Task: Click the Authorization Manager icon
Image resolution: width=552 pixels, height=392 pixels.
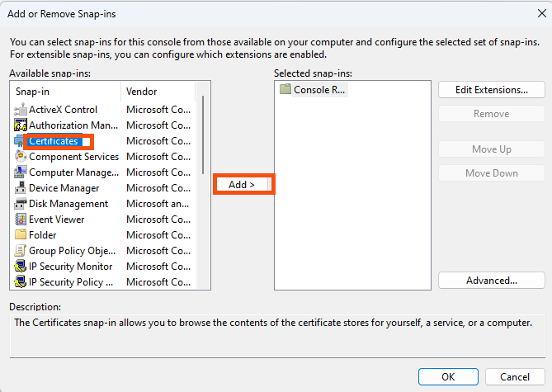Action: point(21,125)
